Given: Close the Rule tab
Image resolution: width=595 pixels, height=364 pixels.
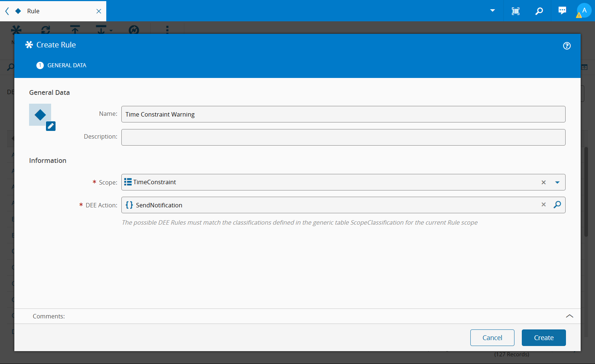Looking at the screenshot, I should [99, 11].
